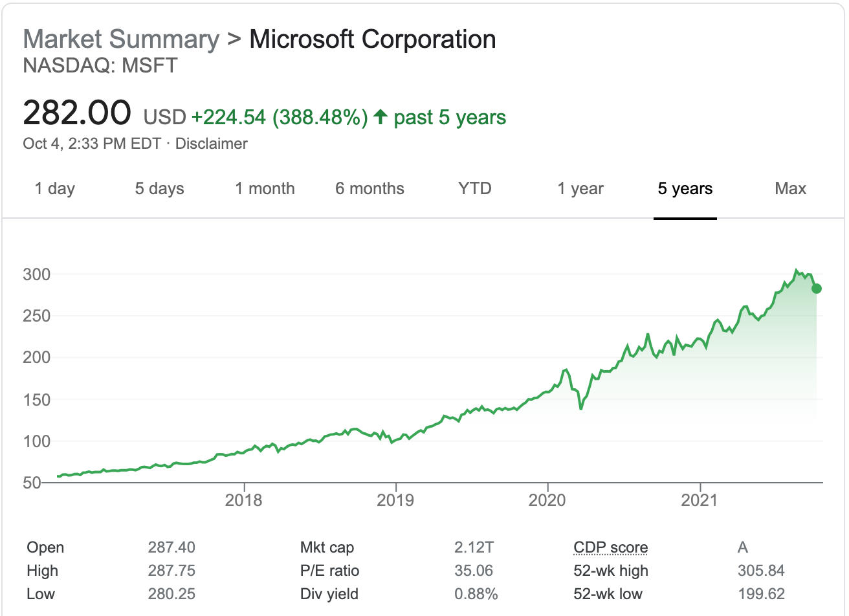Click the Market Summary breadcrumb
Image resolution: width=849 pixels, height=616 pixels.
coord(122,39)
